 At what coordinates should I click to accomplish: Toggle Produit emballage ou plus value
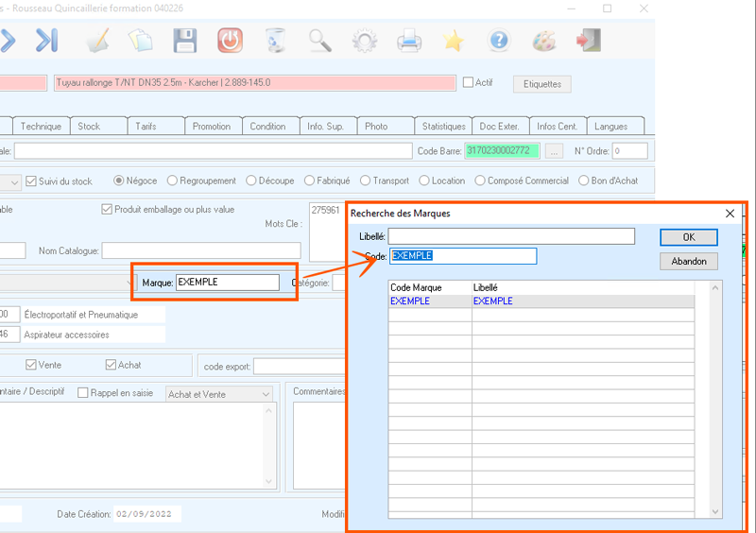[107, 210]
